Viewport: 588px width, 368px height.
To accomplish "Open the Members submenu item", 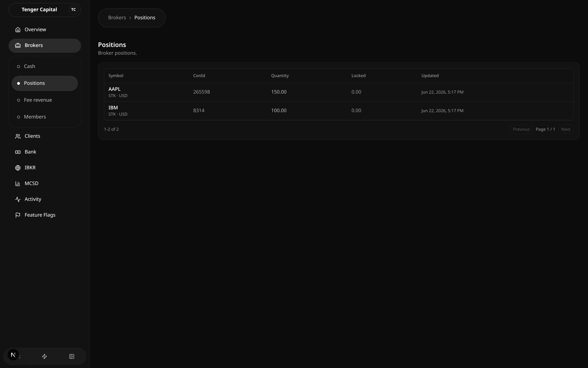I will 45,117.
